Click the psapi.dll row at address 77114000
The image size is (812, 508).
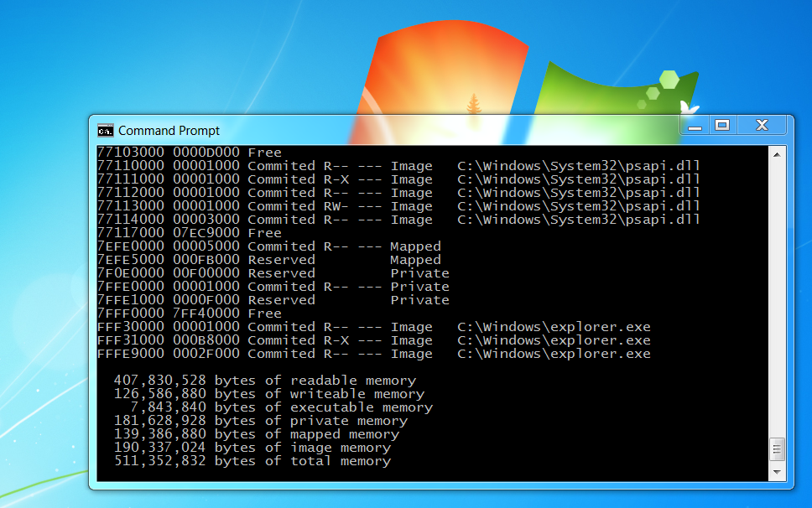tap(398, 220)
